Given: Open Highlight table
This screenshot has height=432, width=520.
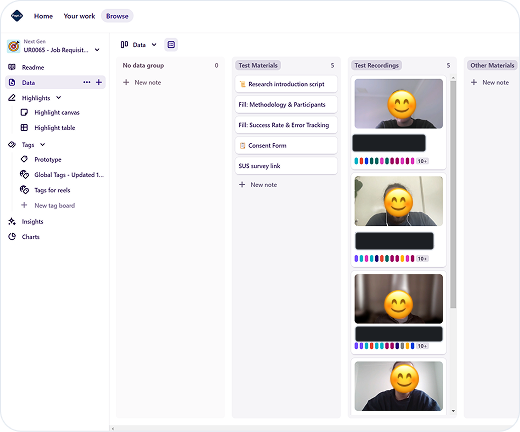Looking at the screenshot, I should 55,128.
